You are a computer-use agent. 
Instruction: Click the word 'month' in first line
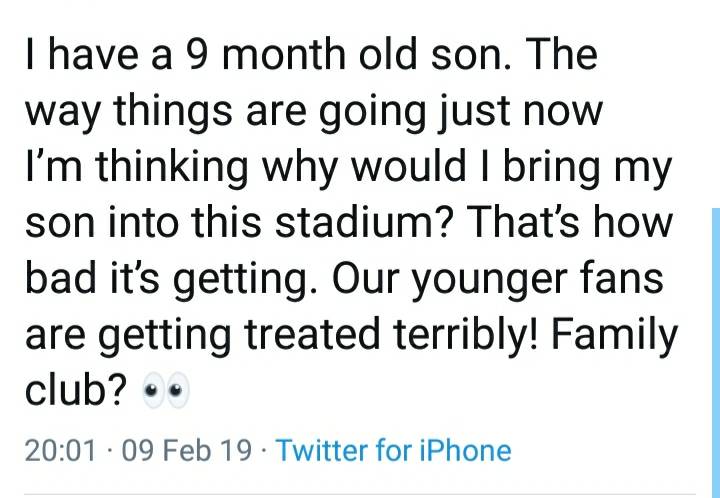284,53
